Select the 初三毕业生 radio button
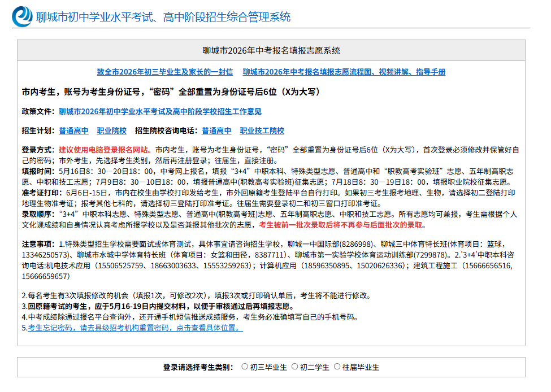Image resolution: width=551 pixels, height=392 pixels. [x=245, y=367]
